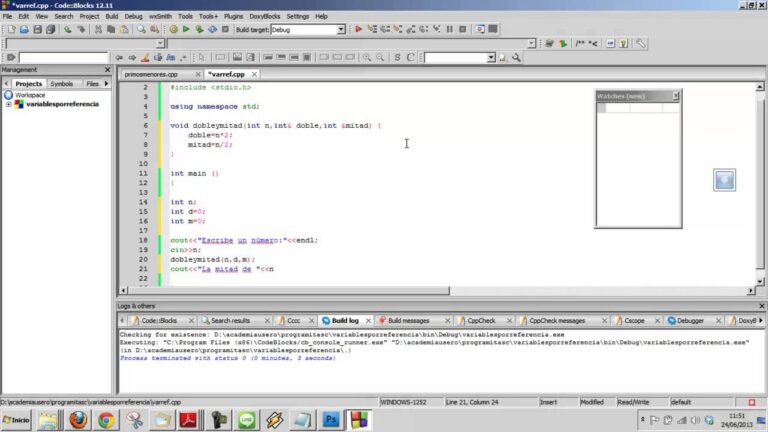Click the Cut scissors icon in toolbar
This screenshot has width=768, height=432.
pyautogui.click(x=98, y=29)
